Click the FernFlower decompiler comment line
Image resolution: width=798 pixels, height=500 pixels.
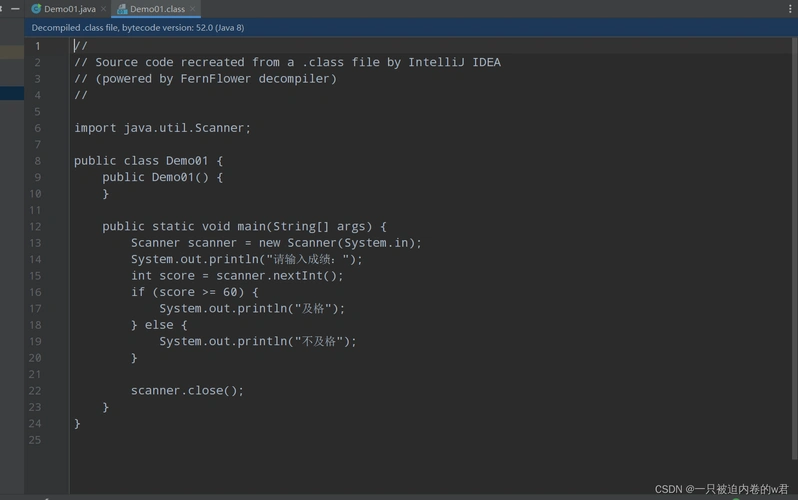(205, 79)
